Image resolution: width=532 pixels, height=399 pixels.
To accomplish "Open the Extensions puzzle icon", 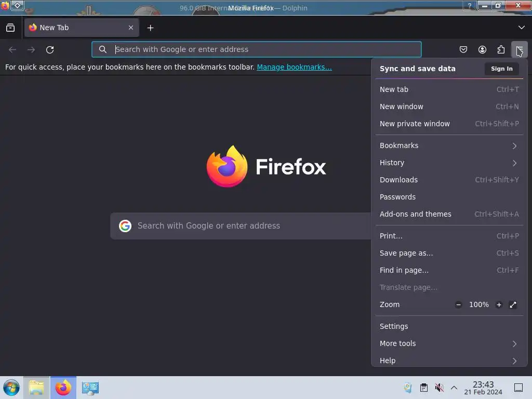I will [501, 50].
